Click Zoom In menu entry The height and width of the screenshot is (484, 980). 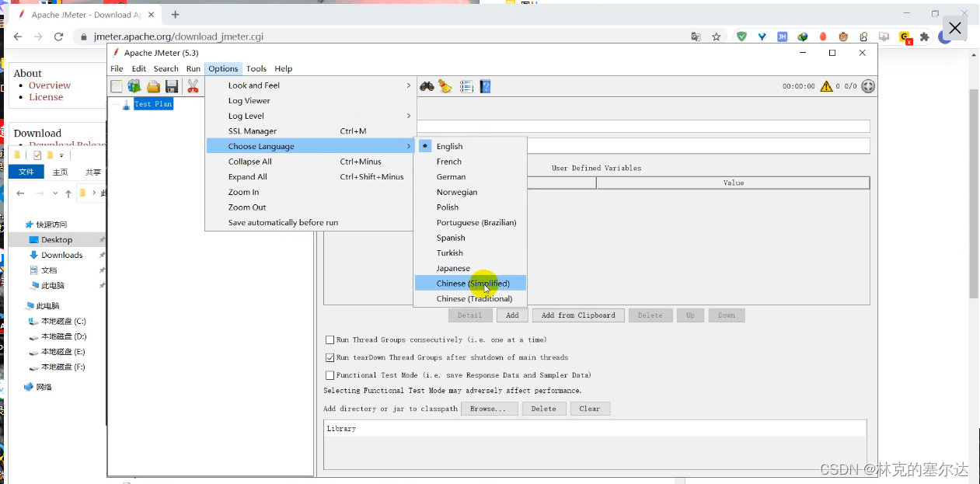tap(309, 192)
